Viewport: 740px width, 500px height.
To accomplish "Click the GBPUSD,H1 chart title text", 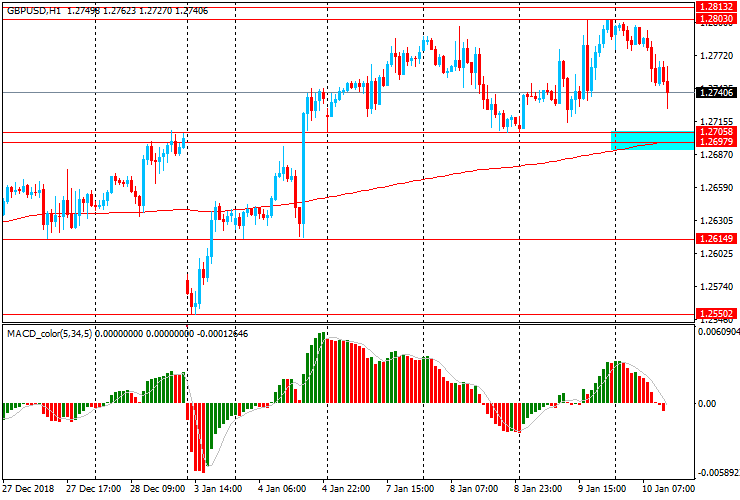I will [34, 10].
